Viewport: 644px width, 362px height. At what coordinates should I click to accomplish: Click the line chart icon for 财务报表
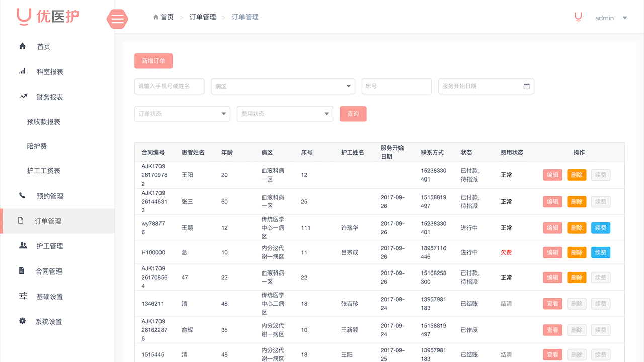pos(22,96)
